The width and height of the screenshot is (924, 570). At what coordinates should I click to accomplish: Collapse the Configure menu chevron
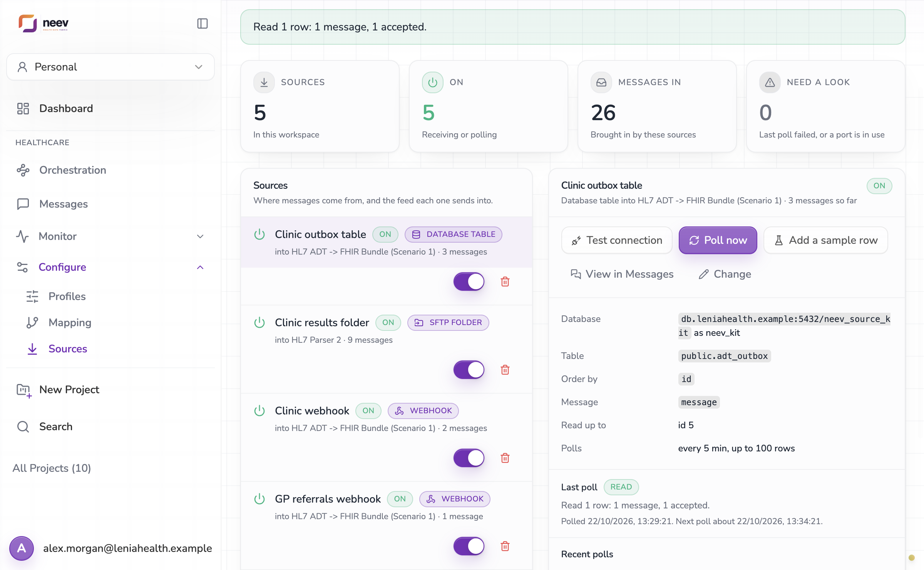click(x=200, y=267)
